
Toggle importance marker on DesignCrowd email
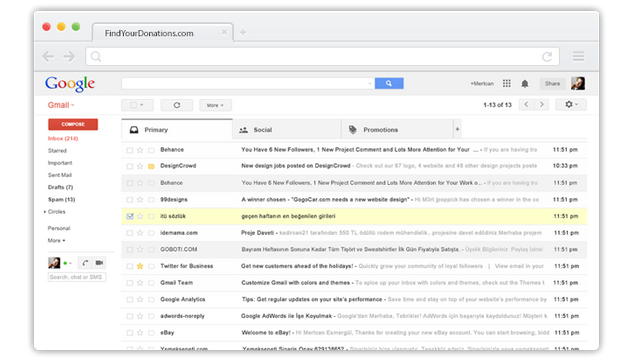tap(151, 166)
